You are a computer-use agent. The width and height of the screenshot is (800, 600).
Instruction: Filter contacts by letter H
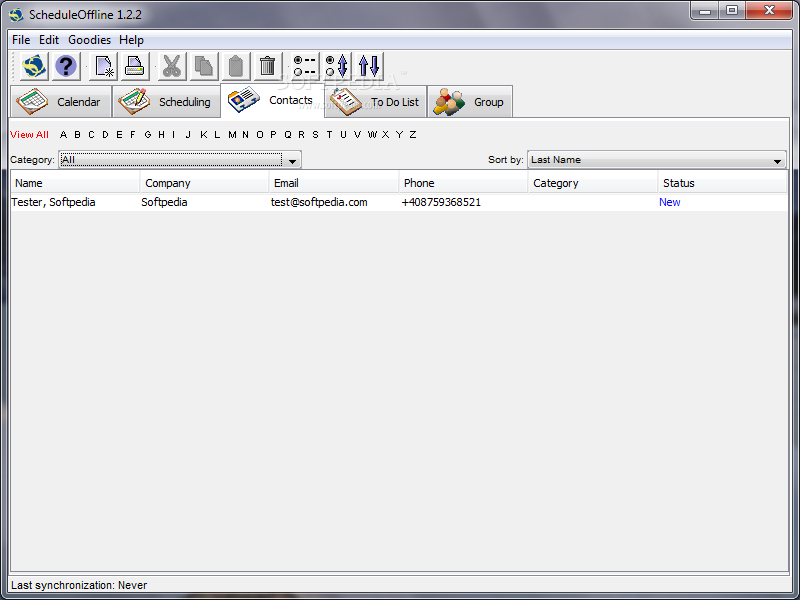point(161,135)
